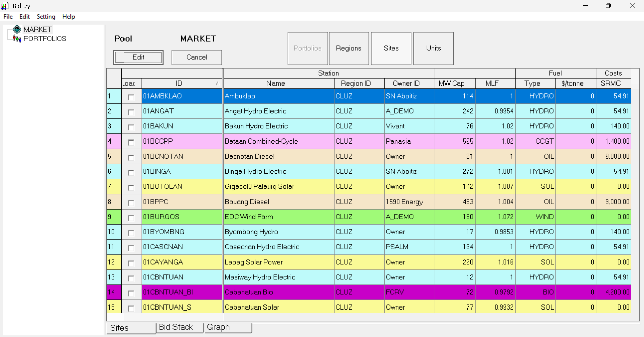
Task: Click the iBidEzy app icon in title bar
Action: coord(5,6)
